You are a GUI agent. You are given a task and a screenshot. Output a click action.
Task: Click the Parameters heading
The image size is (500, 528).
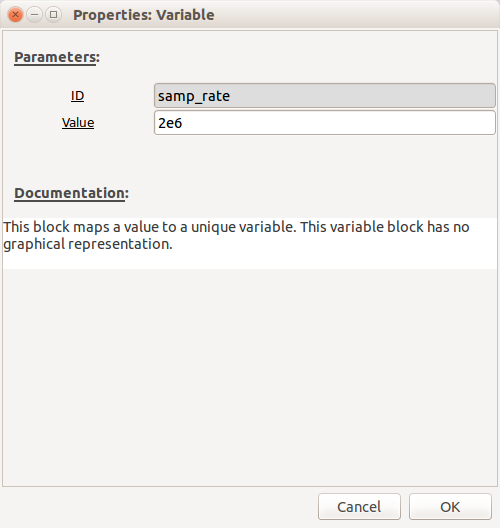pos(57,57)
